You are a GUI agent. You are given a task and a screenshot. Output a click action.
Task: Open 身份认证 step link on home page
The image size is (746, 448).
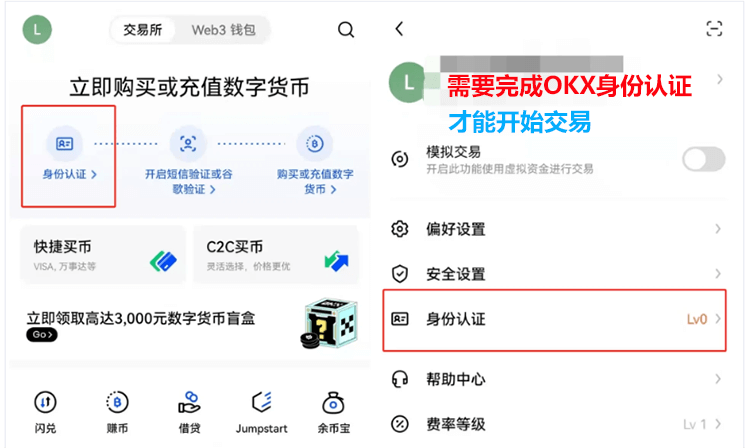69,174
